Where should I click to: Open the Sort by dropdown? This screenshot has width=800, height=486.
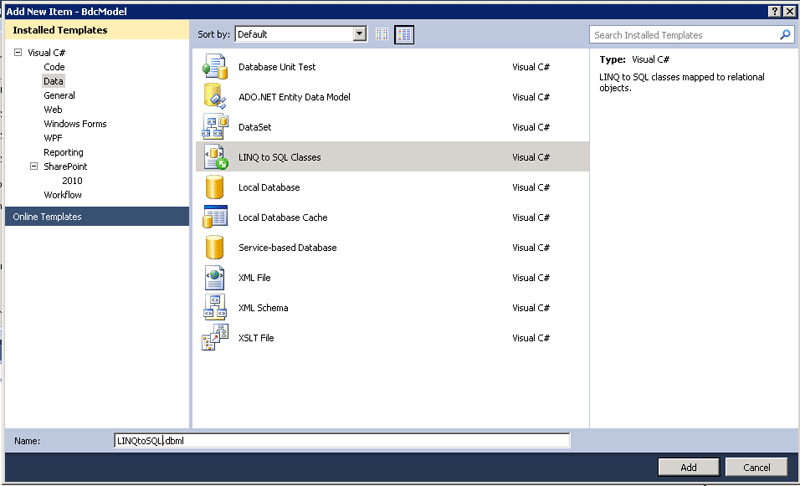tap(359, 34)
